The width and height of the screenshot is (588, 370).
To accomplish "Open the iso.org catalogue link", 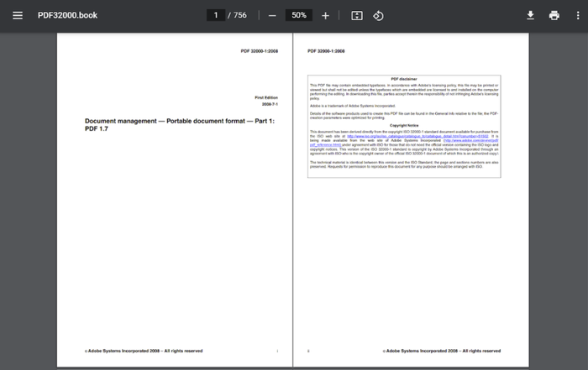I will 417,136.
